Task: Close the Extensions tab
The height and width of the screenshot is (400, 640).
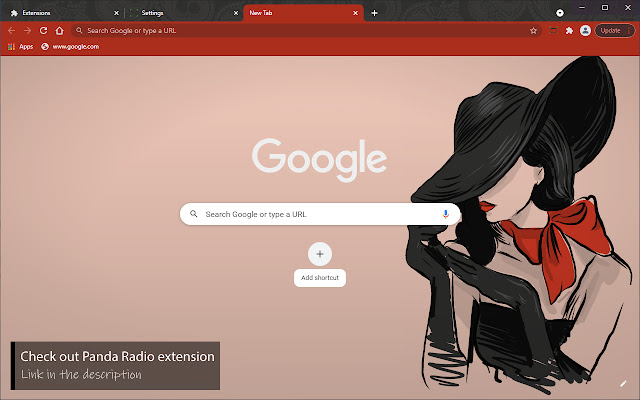Action: pyautogui.click(x=116, y=13)
